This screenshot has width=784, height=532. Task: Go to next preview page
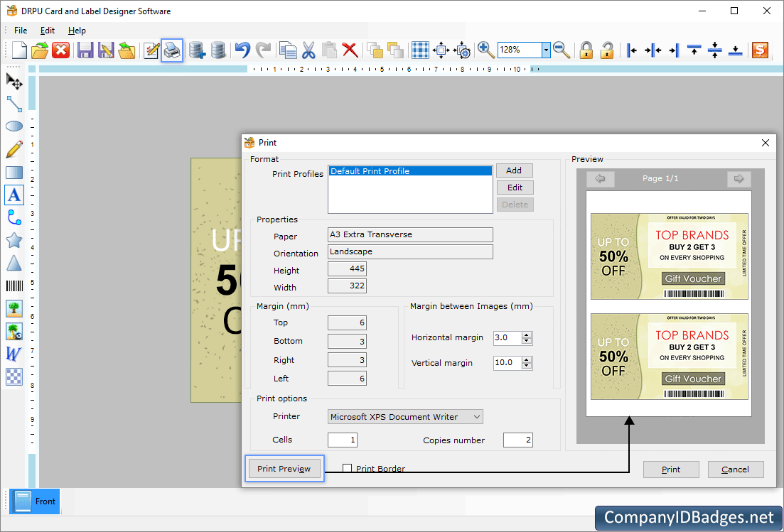point(739,178)
